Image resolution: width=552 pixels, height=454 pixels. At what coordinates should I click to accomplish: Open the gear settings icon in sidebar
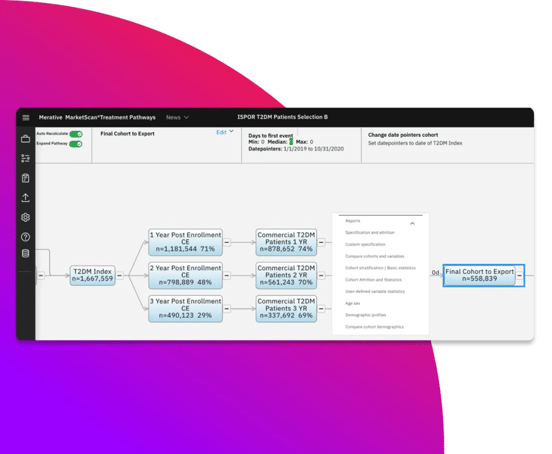point(25,217)
